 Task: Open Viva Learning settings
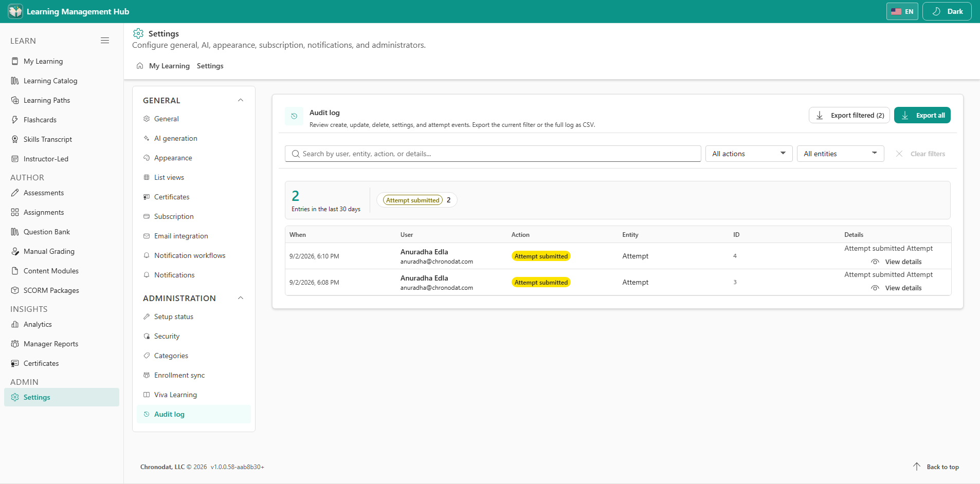[x=193, y=395]
